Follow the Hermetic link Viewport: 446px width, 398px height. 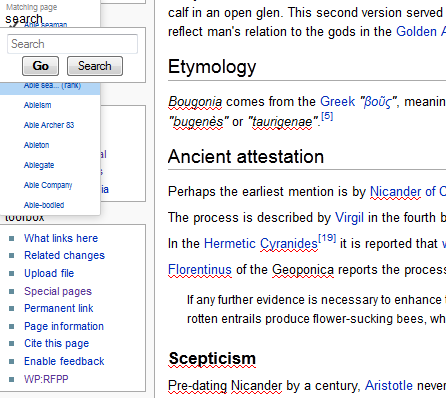230,244
